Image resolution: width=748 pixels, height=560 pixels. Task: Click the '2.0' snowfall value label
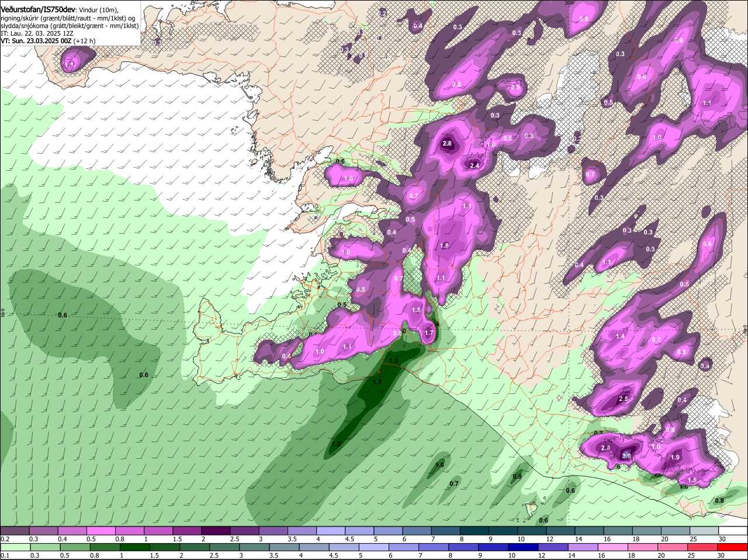click(605, 448)
